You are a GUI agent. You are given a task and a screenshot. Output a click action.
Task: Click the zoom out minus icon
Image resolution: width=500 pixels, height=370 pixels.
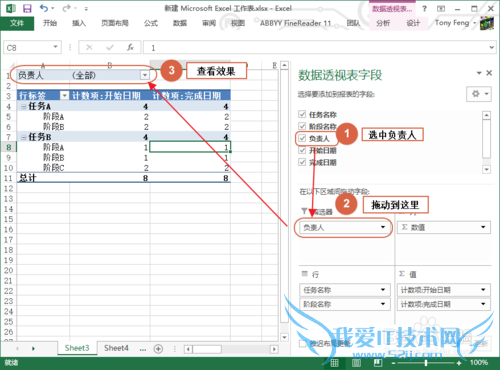pos(393,363)
